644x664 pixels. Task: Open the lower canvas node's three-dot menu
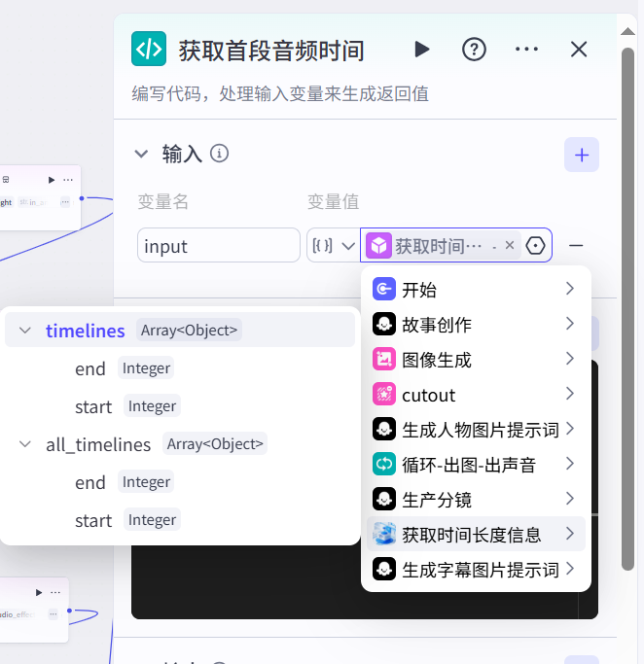point(55,592)
